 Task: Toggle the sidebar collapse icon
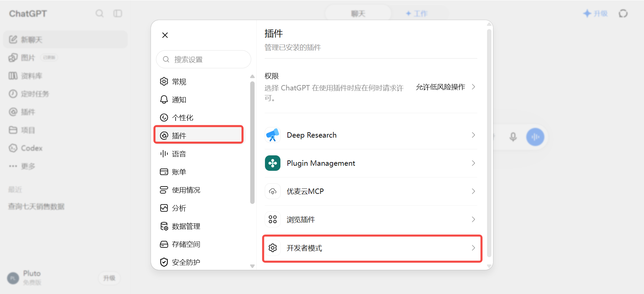[x=118, y=13]
